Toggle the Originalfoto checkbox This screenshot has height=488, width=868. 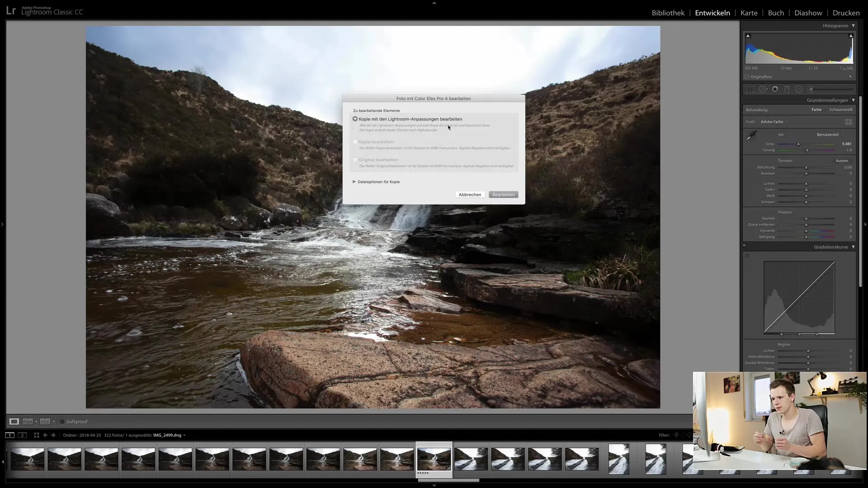point(747,77)
